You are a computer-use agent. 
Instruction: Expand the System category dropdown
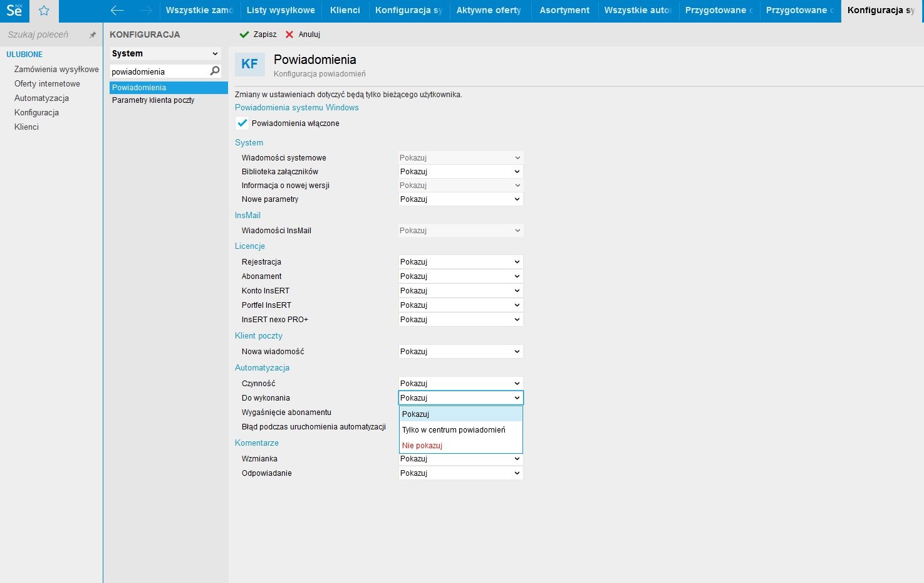(x=165, y=54)
